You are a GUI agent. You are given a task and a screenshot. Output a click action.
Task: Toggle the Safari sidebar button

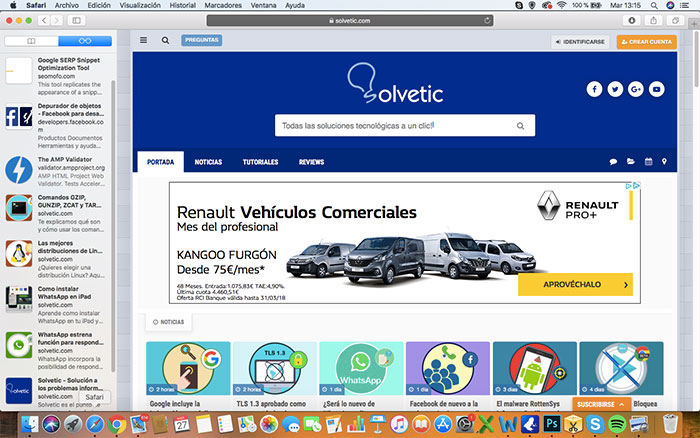[76, 21]
